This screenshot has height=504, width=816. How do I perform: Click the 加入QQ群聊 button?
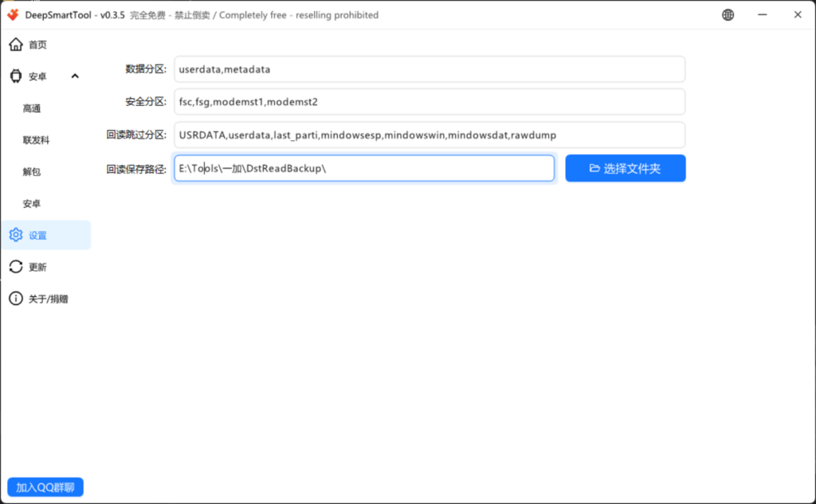pos(45,487)
